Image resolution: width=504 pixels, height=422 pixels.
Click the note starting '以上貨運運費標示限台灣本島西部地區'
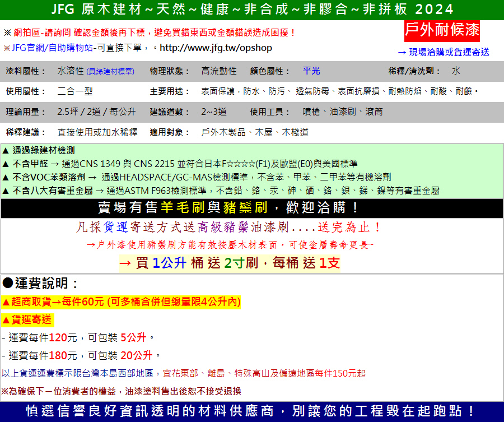coord(183,373)
